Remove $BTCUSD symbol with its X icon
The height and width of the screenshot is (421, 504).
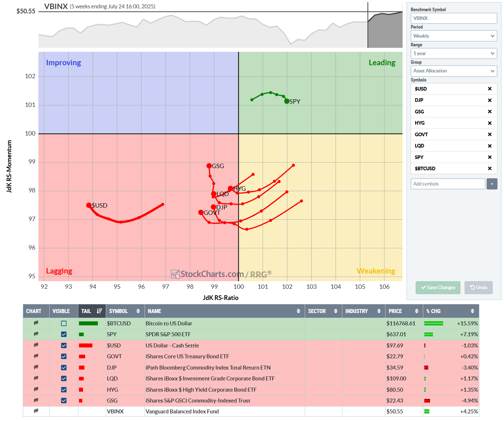click(490, 168)
